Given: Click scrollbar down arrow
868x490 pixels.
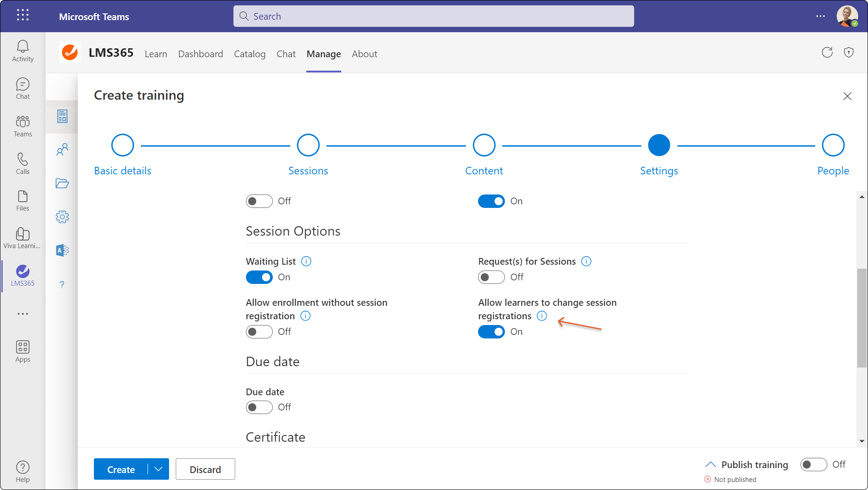Looking at the screenshot, I should click(x=862, y=442).
